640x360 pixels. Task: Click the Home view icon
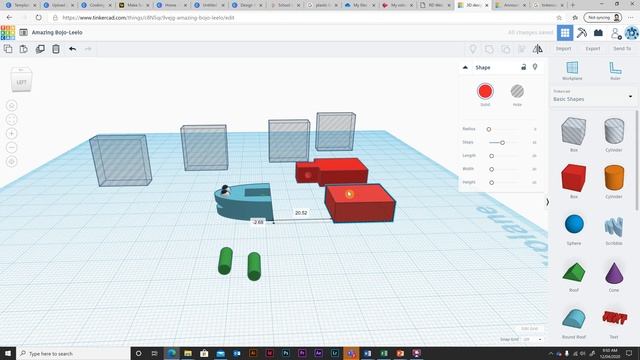point(12,106)
